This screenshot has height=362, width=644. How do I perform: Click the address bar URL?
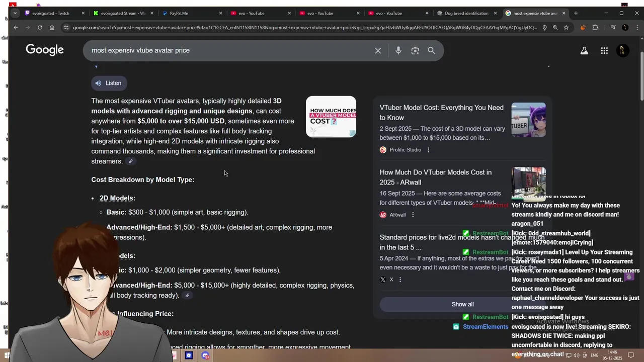coord(305,28)
